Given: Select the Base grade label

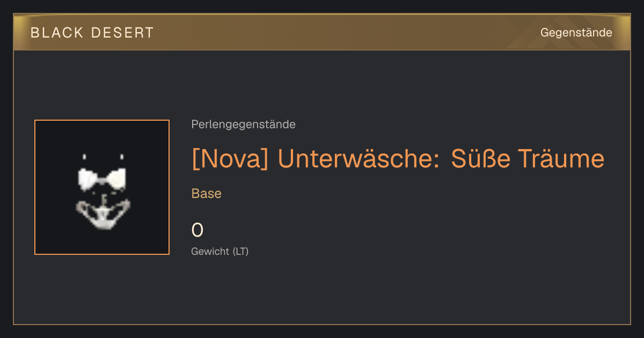Looking at the screenshot, I should pyautogui.click(x=207, y=194).
